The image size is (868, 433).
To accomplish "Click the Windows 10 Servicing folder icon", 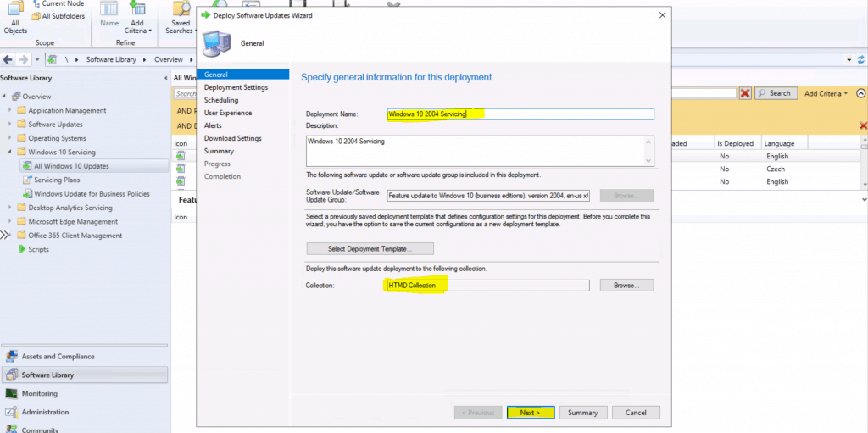I will coord(21,152).
